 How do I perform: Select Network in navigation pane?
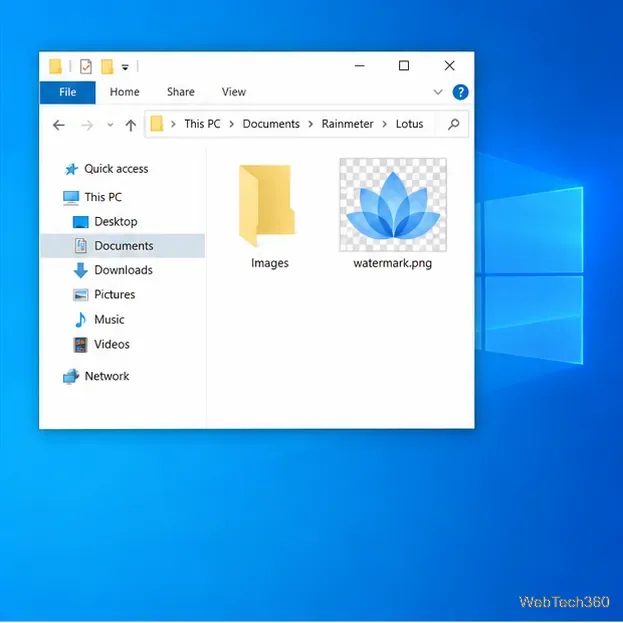(x=107, y=376)
